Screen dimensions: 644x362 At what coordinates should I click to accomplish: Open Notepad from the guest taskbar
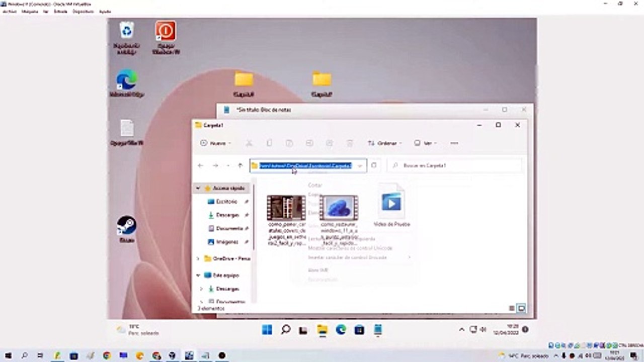point(378,330)
